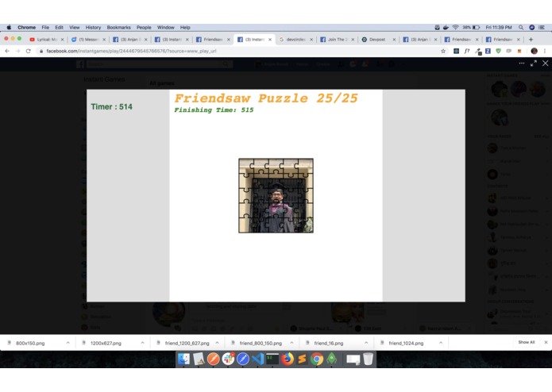552x392 pixels.
Task: Bookmark this page with the star icon
Action: coord(443,51)
